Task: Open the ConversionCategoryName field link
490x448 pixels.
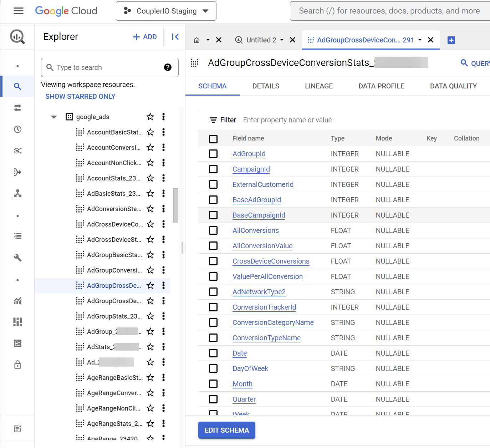Action: pyautogui.click(x=273, y=322)
